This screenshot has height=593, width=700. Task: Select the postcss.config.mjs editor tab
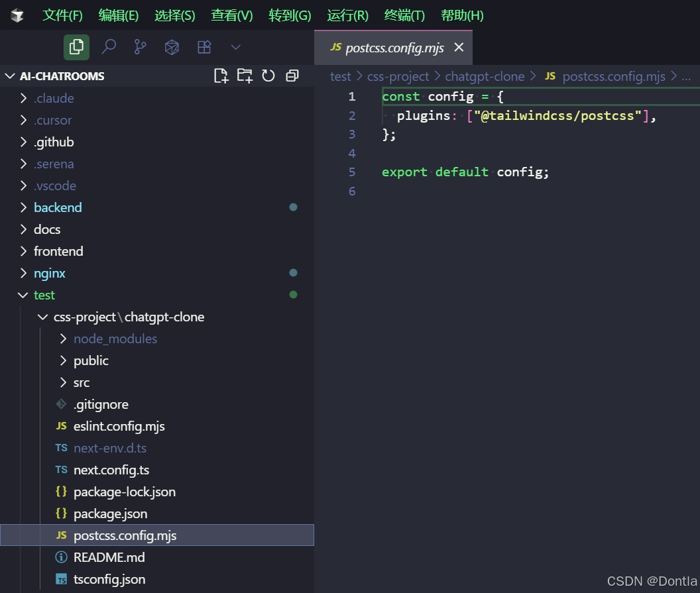click(x=393, y=48)
